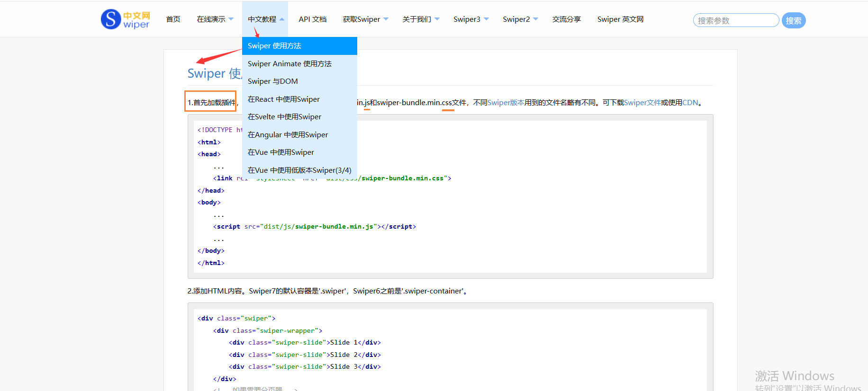Image resolution: width=868 pixels, height=391 pixels.
Task: Click the opening <body> tag line
Action: click(x=209, y=203)
